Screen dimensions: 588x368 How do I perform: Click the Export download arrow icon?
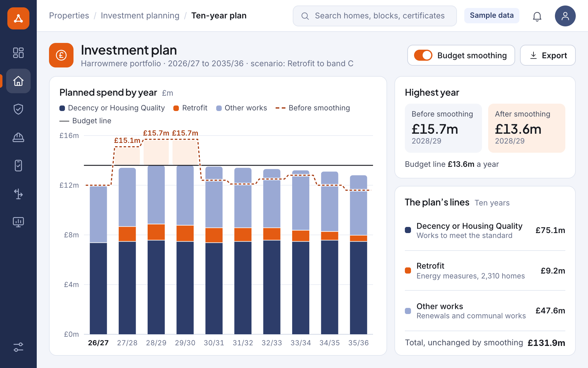coord(533,55)
